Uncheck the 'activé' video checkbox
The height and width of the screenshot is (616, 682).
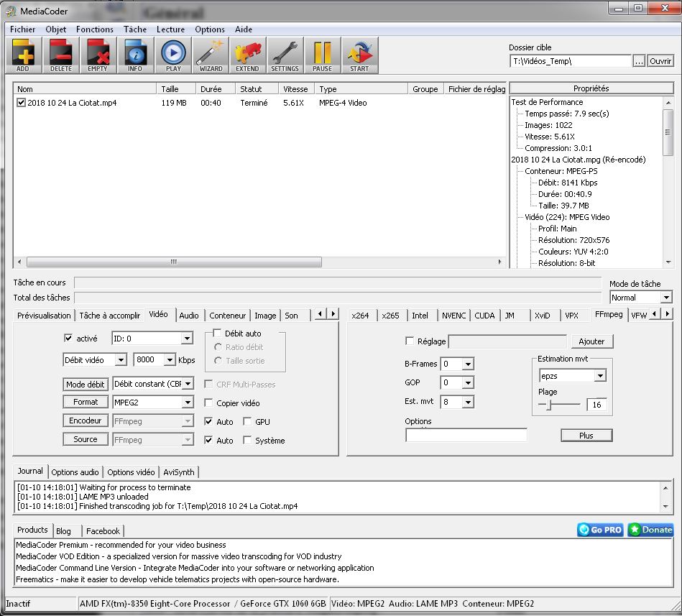[x=69, y=339]
